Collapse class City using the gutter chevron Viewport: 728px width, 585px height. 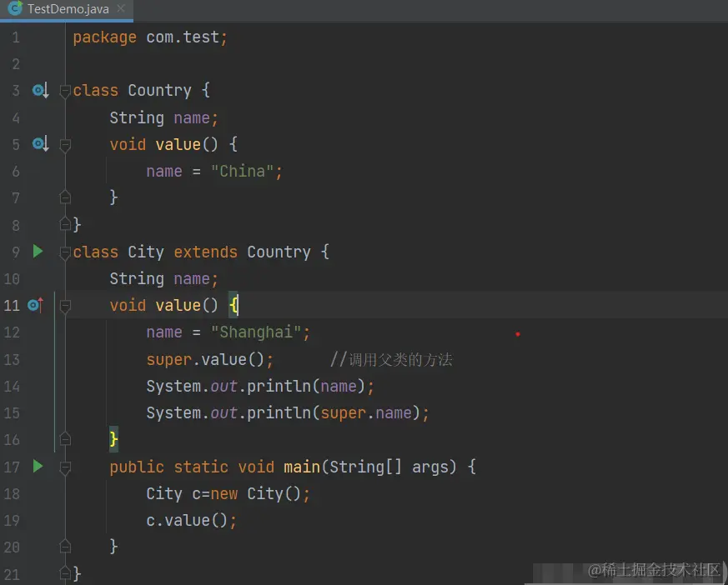pyautogui.click(x=65, y=252)
